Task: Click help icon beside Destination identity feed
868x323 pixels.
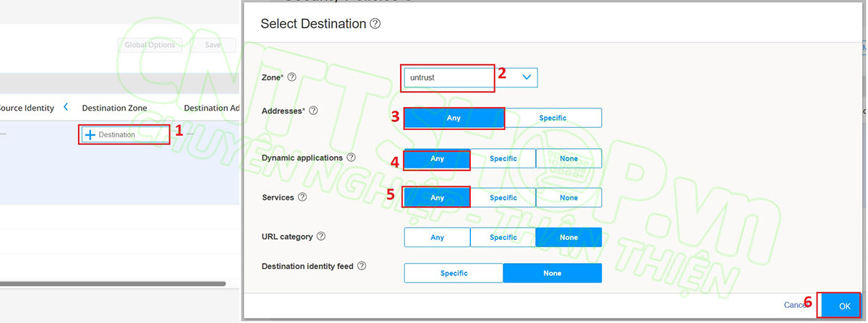Action: [362, 266]
